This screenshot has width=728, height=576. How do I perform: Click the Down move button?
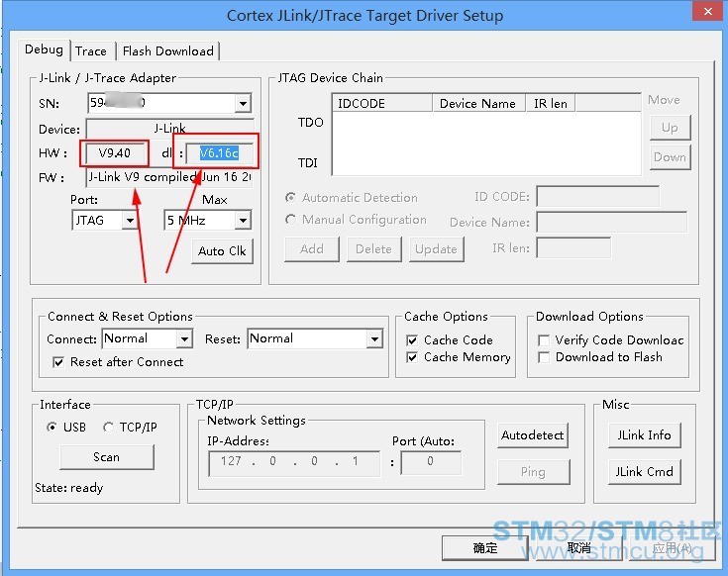click(670, 157)
